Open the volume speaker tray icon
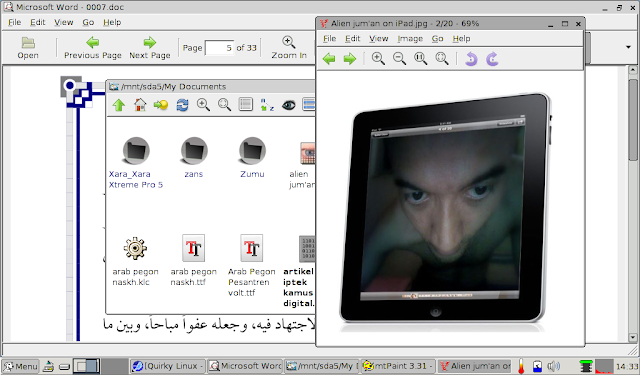 (554, 366)
